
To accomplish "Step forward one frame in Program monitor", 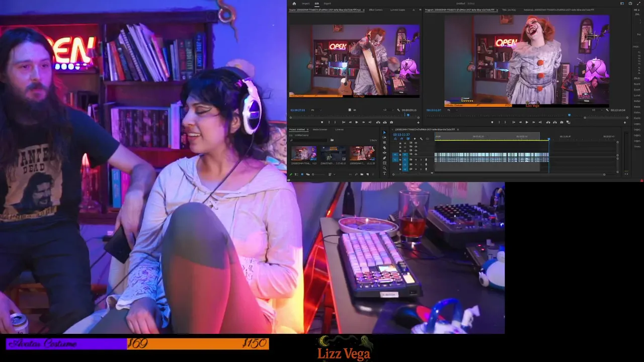I will tap(534, 122).
